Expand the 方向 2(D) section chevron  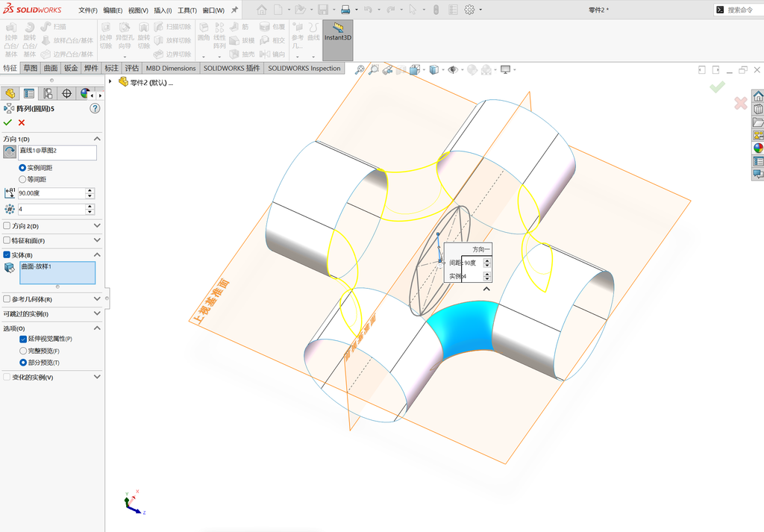(97, 225)
